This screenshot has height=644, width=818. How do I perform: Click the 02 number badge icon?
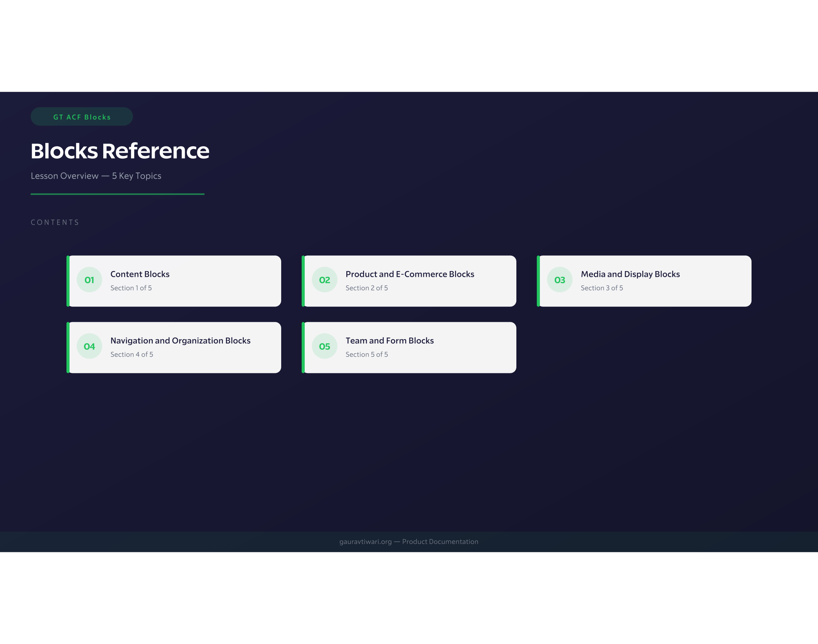pos(324,280)
